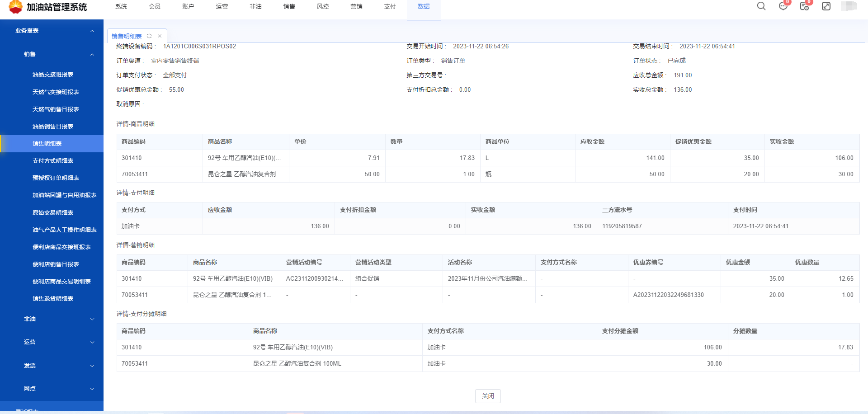This screenshot has width=868, height=414.
Task: Click the blurred user avatar
Action: 849,6
